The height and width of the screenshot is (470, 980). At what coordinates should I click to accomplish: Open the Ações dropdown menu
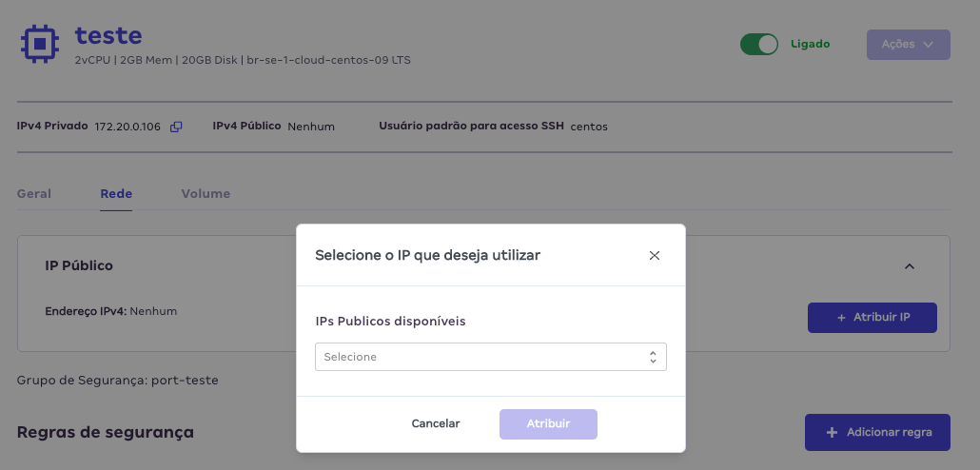click(x=908, y=45)
